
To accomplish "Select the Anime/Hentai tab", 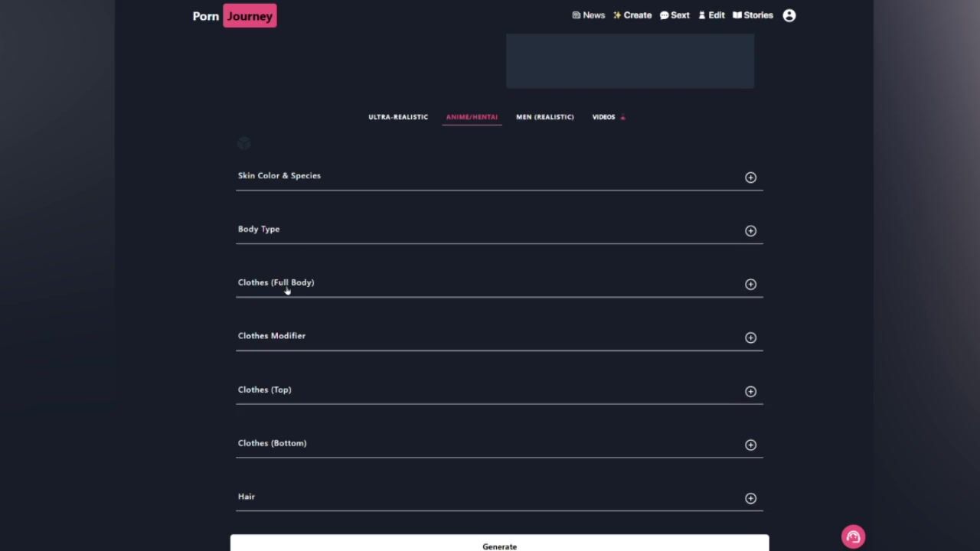I will (472, 117).
